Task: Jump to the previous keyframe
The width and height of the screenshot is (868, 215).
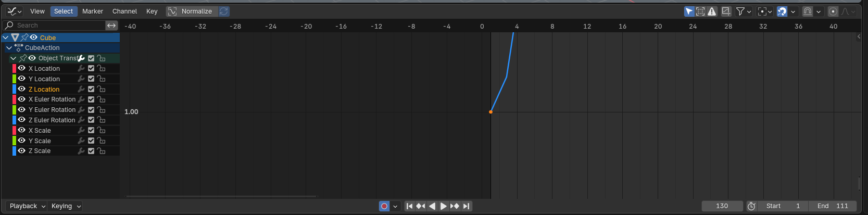Action: 421,206
